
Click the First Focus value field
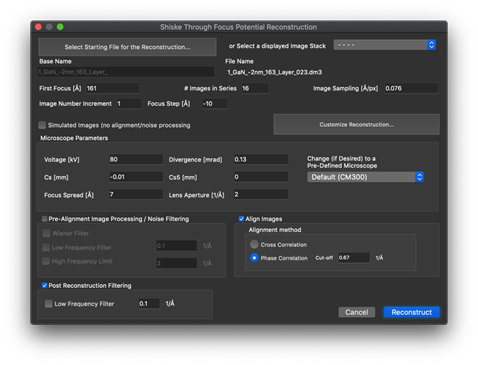pos(112,88)
